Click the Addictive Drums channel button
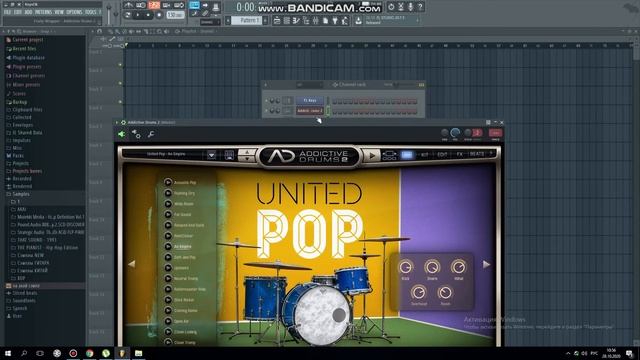Viewport: 640px width, 360px height. pyautogui.click(x=310, y=111)
